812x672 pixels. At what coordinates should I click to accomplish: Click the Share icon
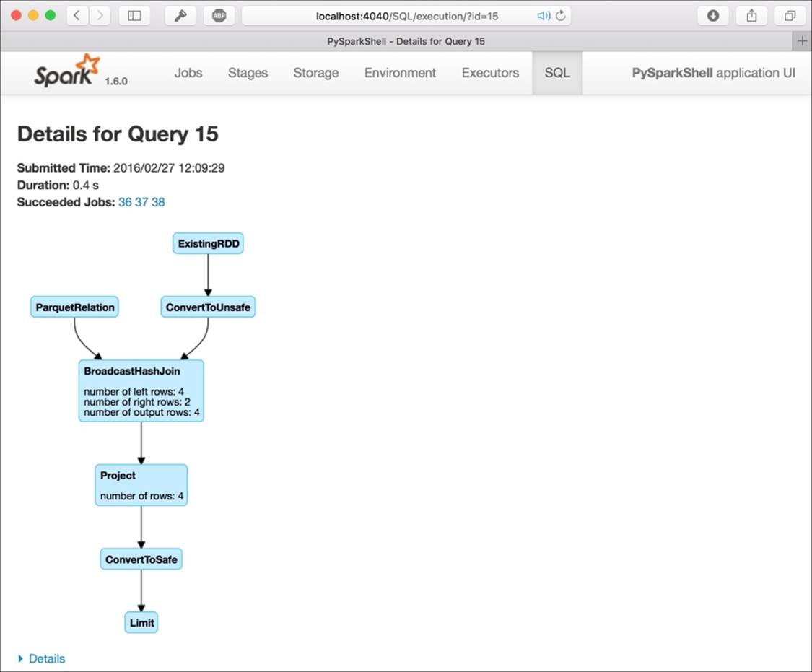[x=751, y=14]
